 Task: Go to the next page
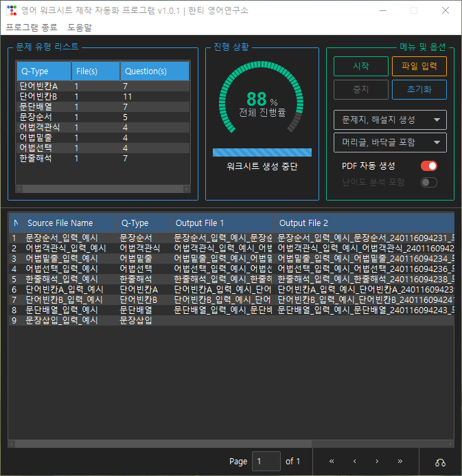[377, 461]
